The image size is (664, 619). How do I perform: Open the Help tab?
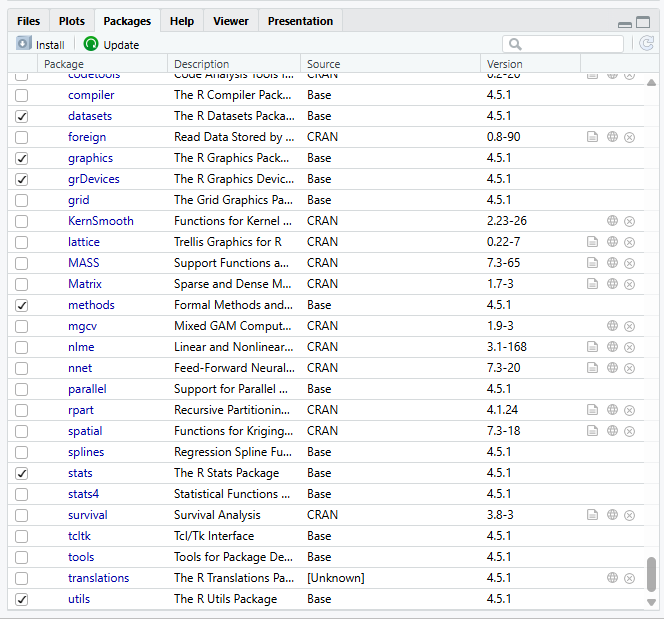click(x=182, y=21)
